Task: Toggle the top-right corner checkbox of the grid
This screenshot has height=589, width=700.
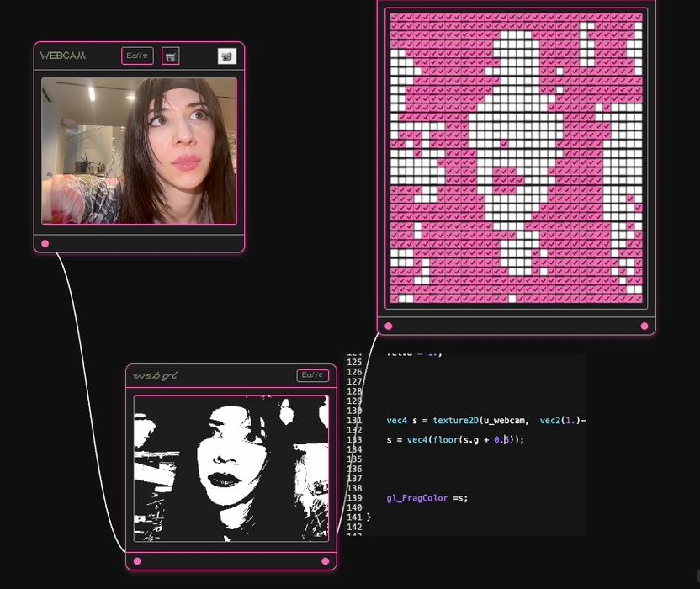Action: (x=639, y=18)
